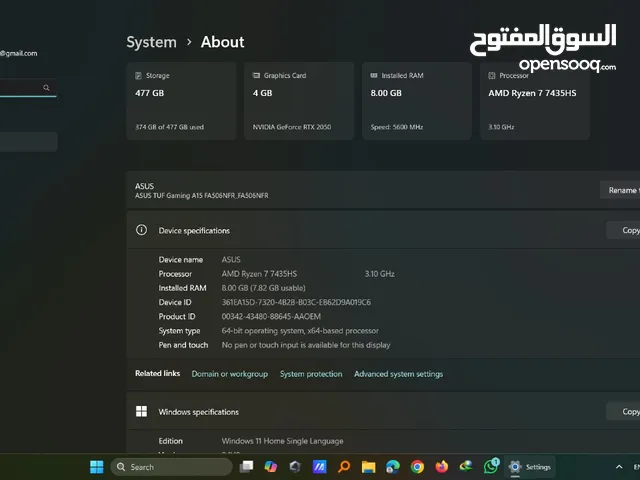Screen dimensions: 640x480
Task: Collapse the Windows specifications section header
Action: [x=383, y=411]
